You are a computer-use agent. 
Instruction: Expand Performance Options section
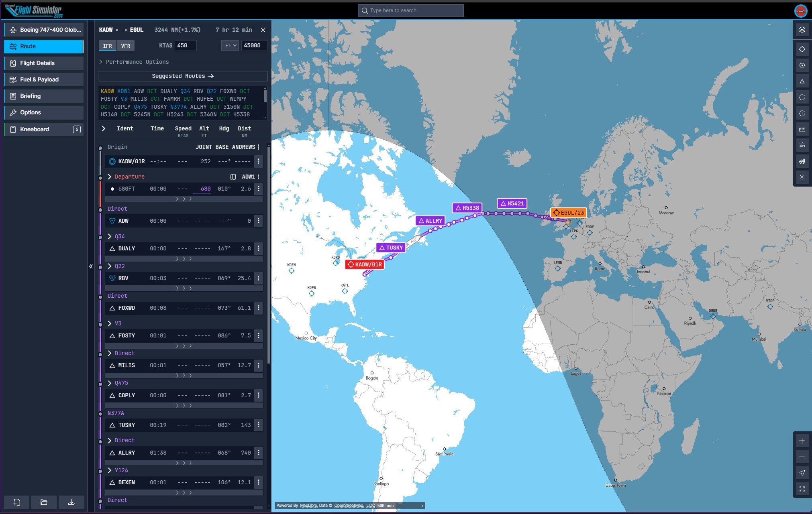134,62
